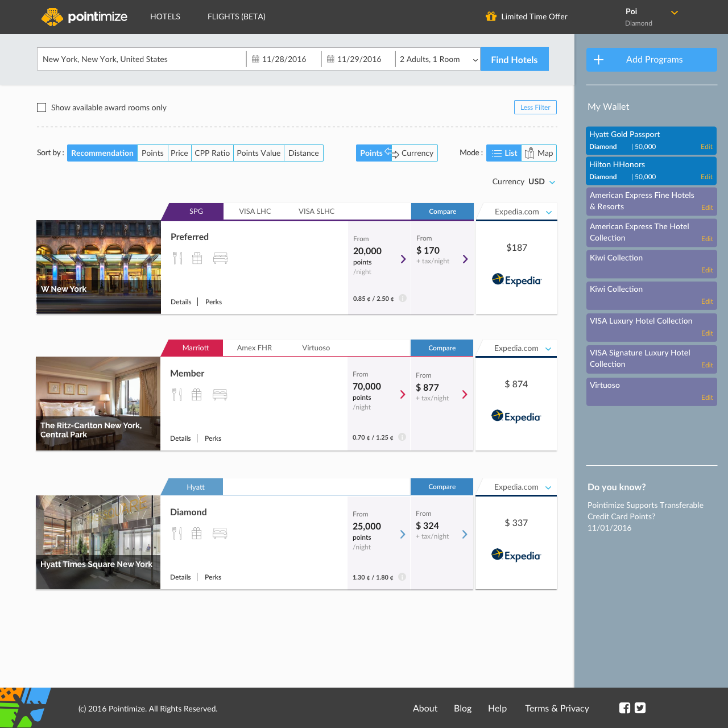Sort results by CPP Ratio
The width and height of the screenshot is (728, 728).
(x=212, y=153)
